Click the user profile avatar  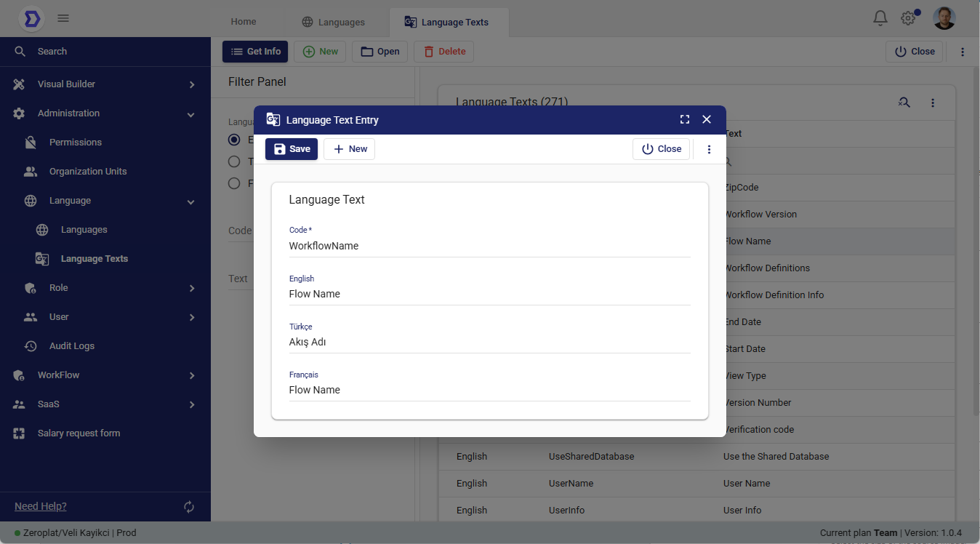944,18
